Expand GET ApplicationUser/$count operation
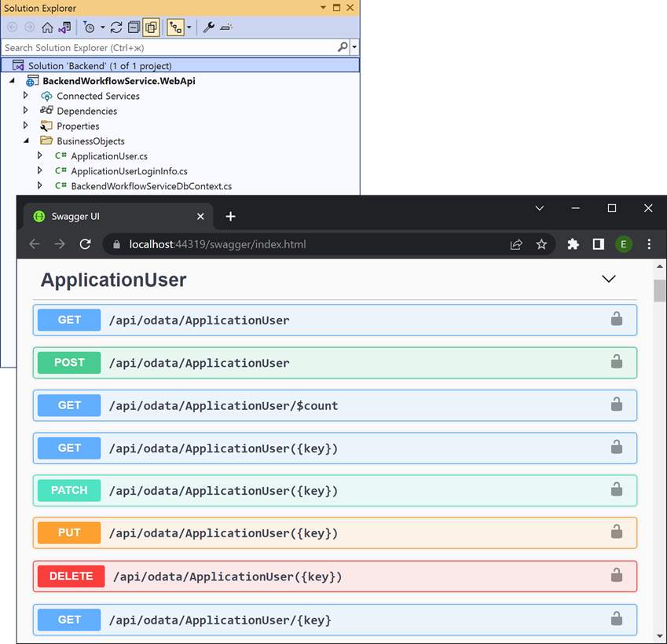 point(335,405)
